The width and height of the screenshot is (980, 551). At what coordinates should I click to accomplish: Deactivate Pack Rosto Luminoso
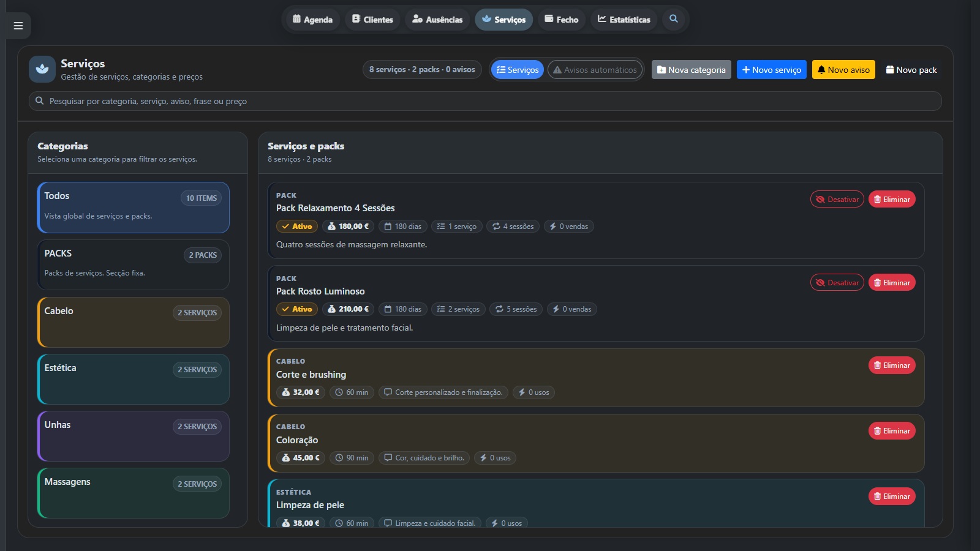click(x=837, y=282)
